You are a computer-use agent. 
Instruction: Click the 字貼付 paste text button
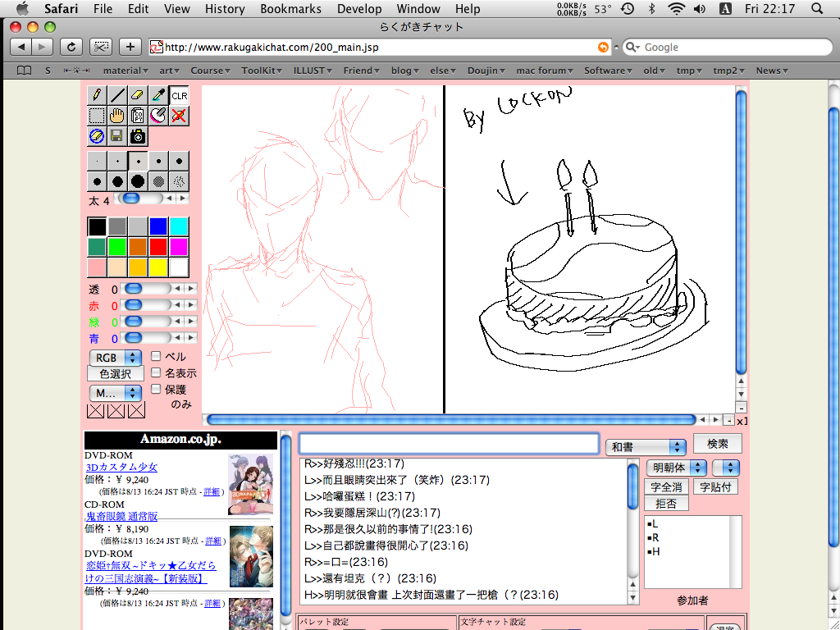click(x=715, y=487)
